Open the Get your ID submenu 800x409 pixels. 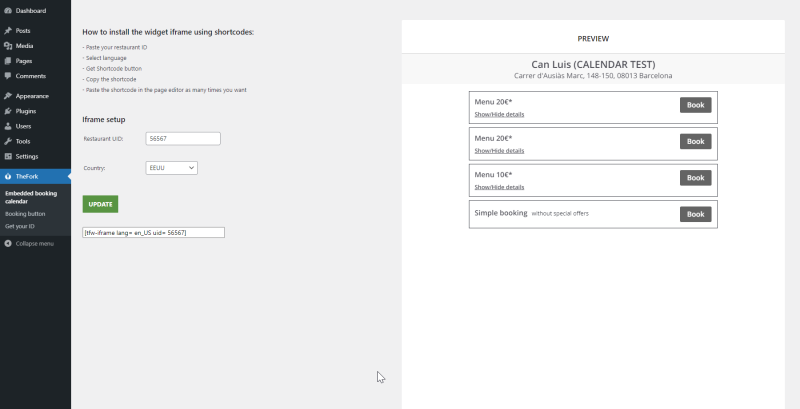coord(20,226)
